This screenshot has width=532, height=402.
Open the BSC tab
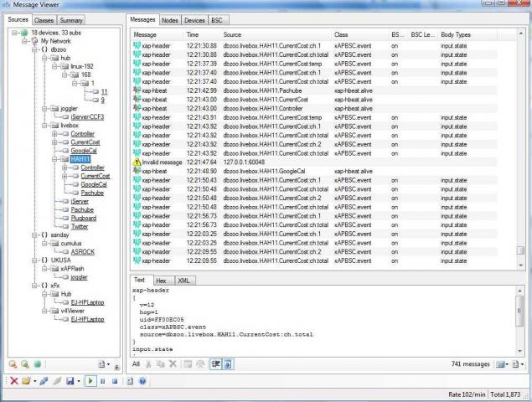click(x=217, y=20)
